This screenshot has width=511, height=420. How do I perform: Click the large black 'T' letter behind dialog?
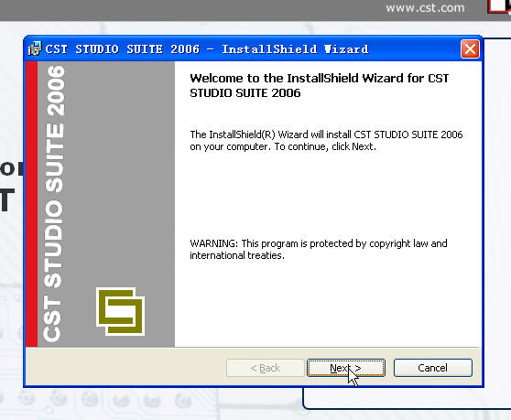[7, 199]
